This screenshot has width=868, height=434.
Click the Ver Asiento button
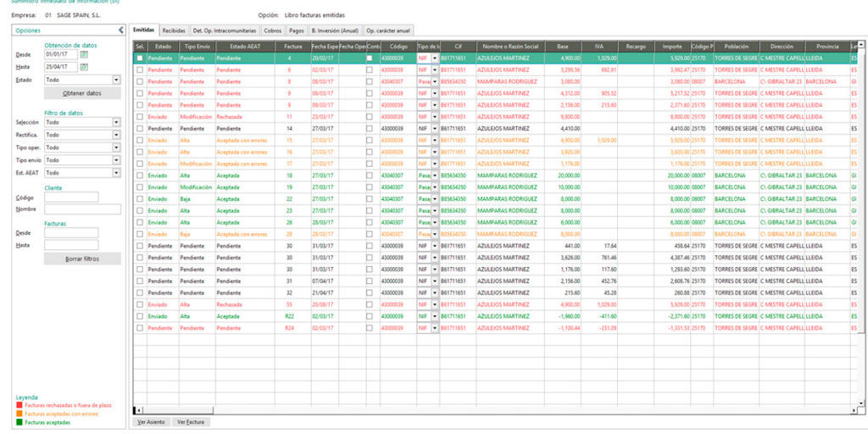(152, 421)
